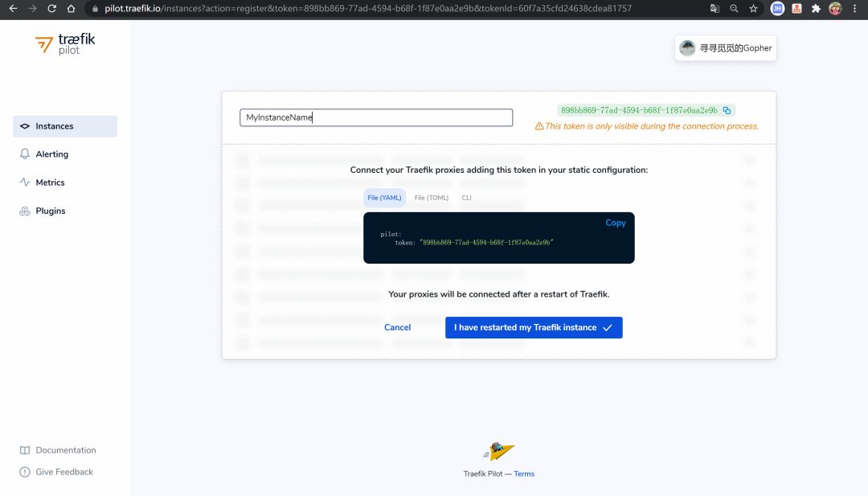
Task: Click 'Connect your Traefik proxies' instruction text
Action: click(x=499, y=170)
